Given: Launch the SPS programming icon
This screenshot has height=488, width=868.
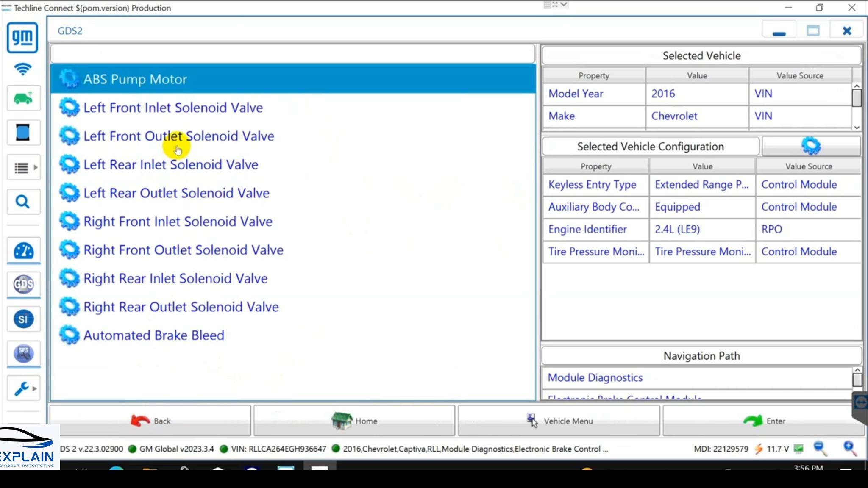Looking at the screenshot, I should (23, 354).
